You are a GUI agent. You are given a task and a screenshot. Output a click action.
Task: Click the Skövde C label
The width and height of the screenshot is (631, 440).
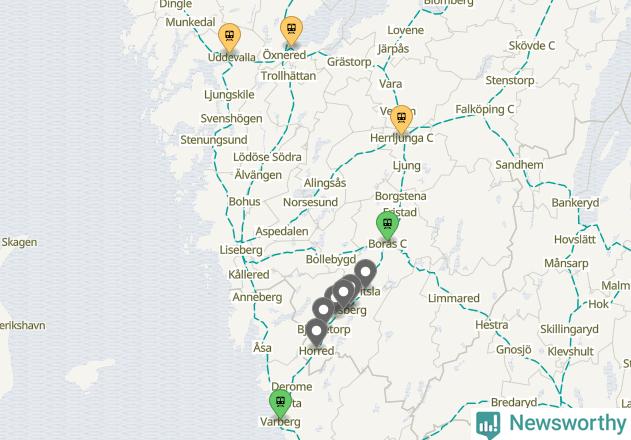click(x=532, y=46)
